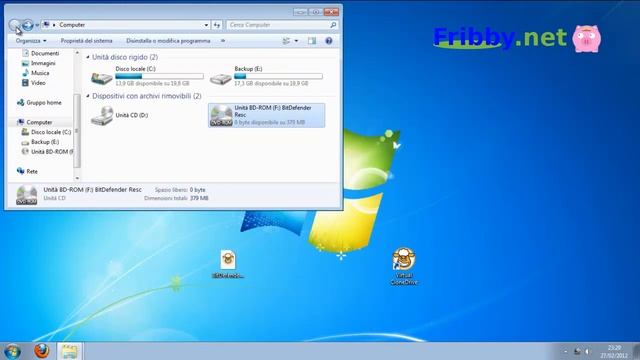Click Disinstalla o modifica programma
The image size is (640, 360).
(168, 41)
